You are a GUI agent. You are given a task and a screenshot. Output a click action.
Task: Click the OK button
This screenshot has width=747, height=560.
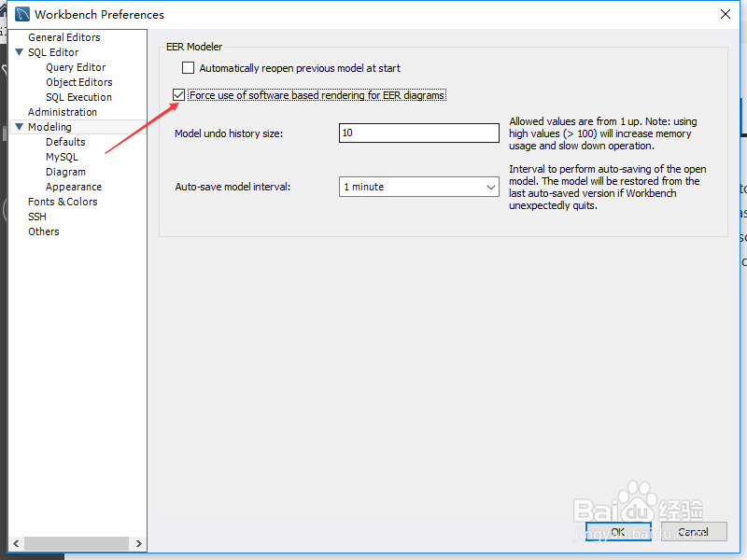coord(618,531)
